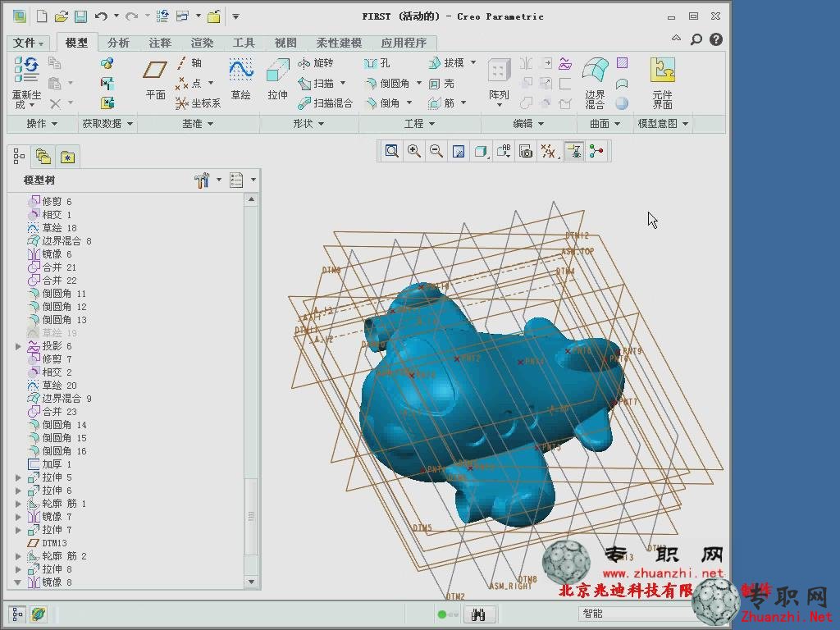Click the model tree scroll down arrow
The width and height of the screenshot is (840, 630).
click(x=251, y=582)
